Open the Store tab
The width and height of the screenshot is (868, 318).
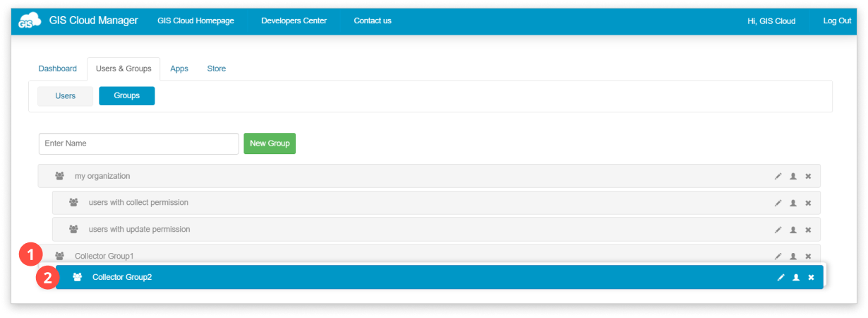tap(217, 69)
